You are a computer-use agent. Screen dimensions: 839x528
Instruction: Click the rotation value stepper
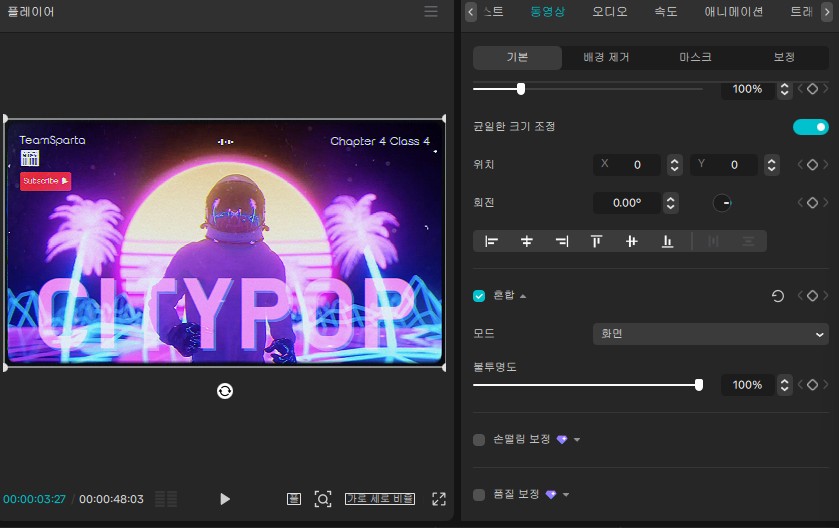pos(670,203)
